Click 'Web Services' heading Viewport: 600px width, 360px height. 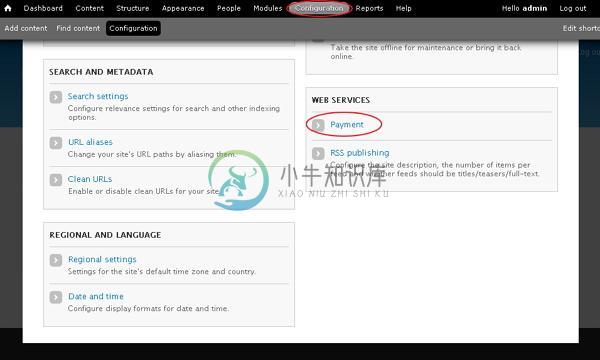pos(341,100)
